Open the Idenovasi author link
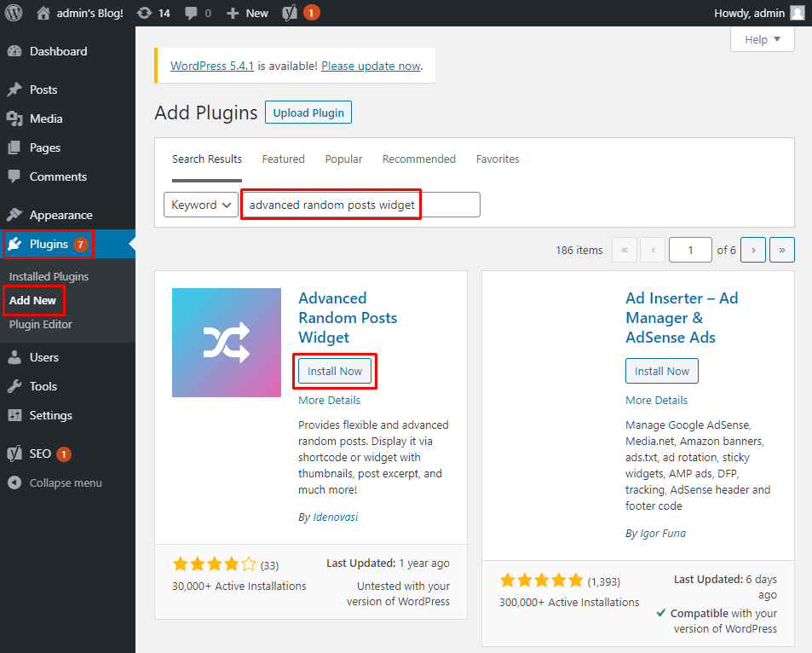Screen dimensions: 812x653 (336, 517)
